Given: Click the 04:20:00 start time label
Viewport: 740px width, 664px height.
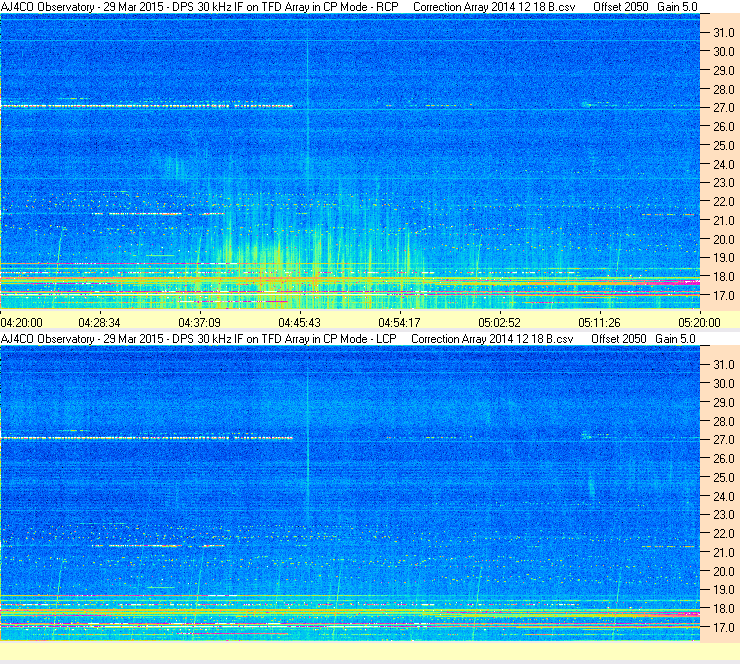Looking at the screenshot, I should pyautogui.click(x=21, y=323).
